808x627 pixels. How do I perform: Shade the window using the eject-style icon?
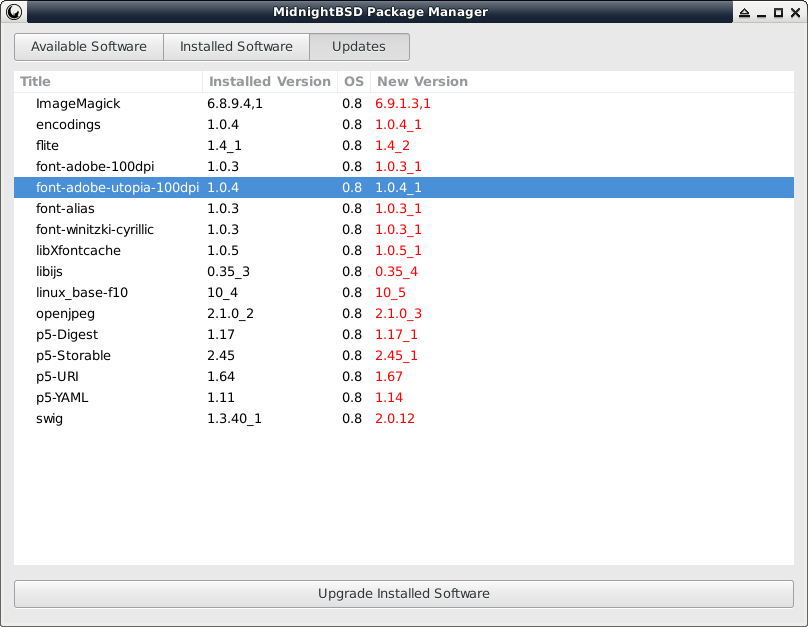tap(744, 12)
